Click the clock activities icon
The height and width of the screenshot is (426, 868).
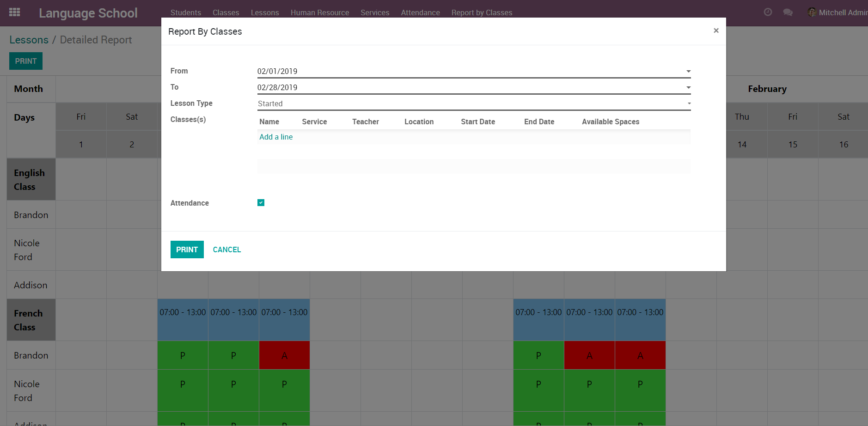768,12
